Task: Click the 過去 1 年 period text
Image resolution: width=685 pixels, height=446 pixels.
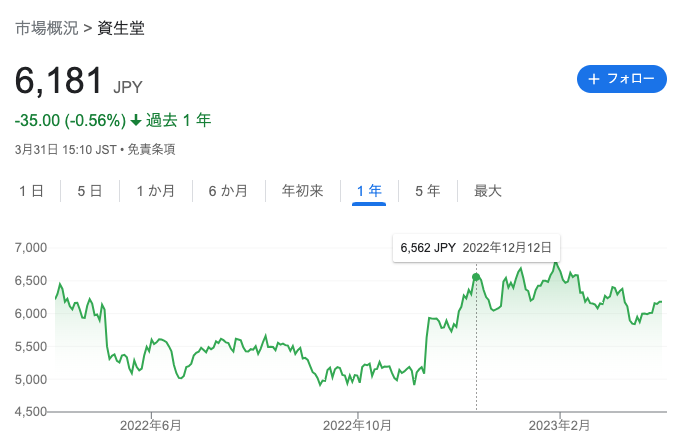Action: coord(178,120)
